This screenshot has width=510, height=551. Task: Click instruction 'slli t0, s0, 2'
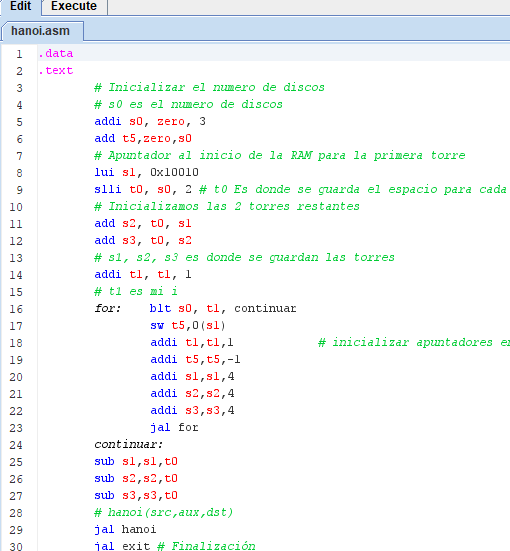pyautogui.click(x=143, y=189)
